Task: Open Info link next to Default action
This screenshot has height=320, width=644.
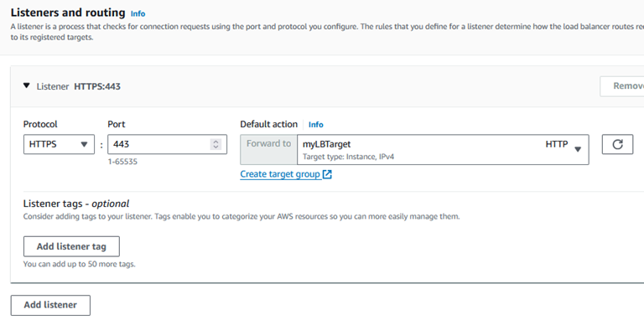Action: (316, 125)
